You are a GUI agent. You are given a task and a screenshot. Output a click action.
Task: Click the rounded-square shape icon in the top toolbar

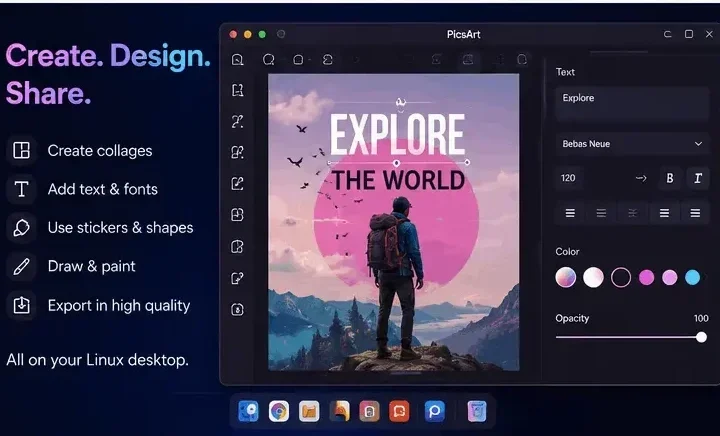pyautogui.click(x=298, y=60)
